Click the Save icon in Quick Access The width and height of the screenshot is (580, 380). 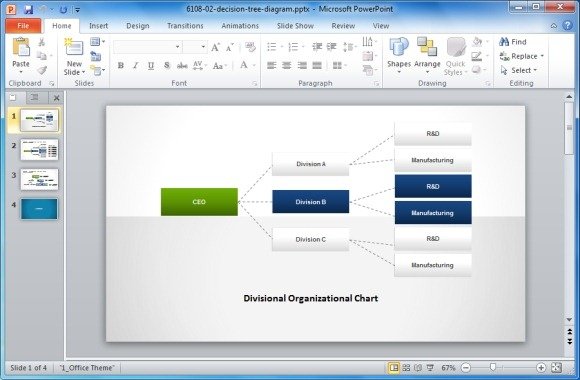click(28, 9)
